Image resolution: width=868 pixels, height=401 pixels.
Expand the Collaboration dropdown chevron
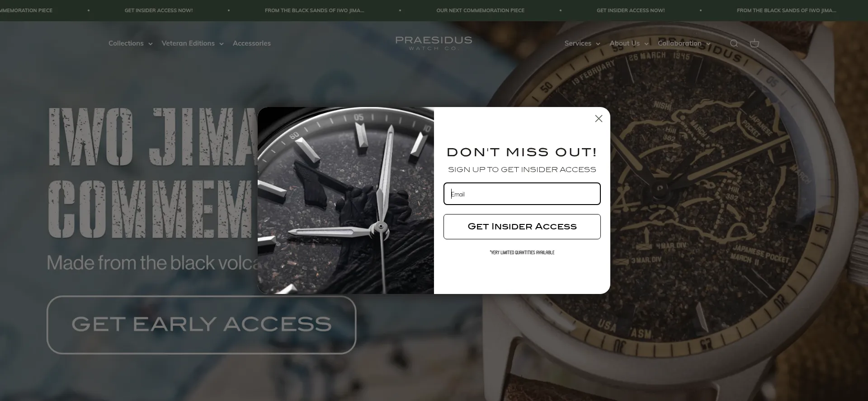[708, 44]
